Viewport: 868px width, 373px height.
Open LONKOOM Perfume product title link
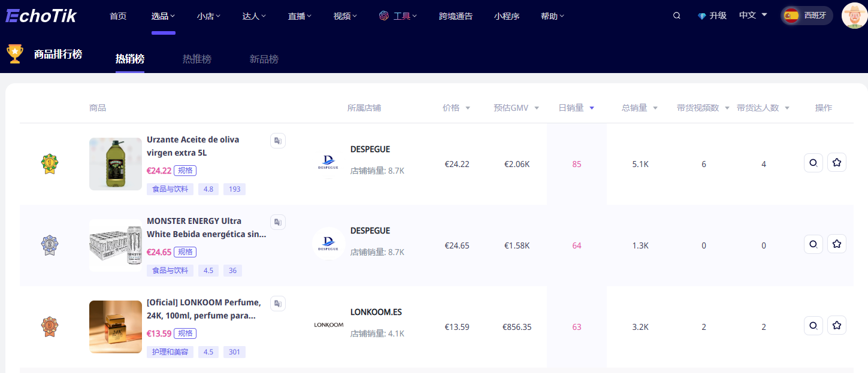click(204, 309)
